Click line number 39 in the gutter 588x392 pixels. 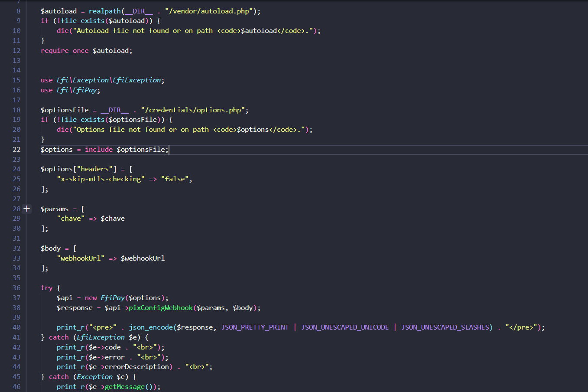tap(16, 317)
